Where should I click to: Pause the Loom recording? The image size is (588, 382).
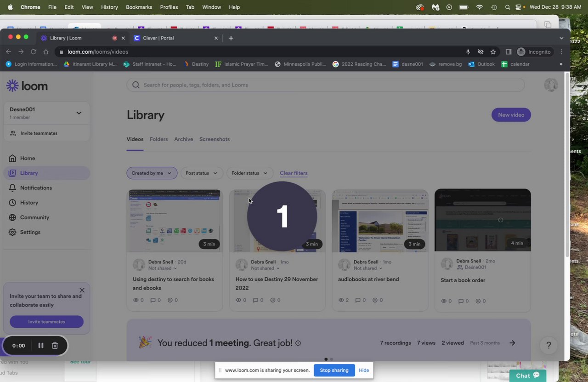coord(41,346)
